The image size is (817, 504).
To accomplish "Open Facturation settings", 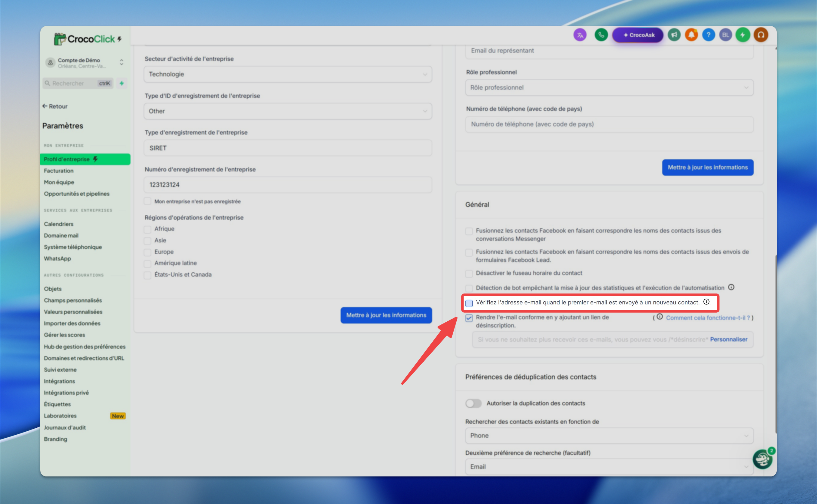I will 59,171.
